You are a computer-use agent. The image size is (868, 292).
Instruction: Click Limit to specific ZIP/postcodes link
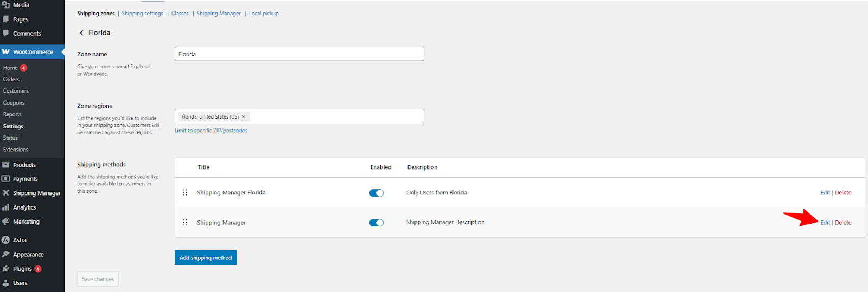(x=211, y=131)
